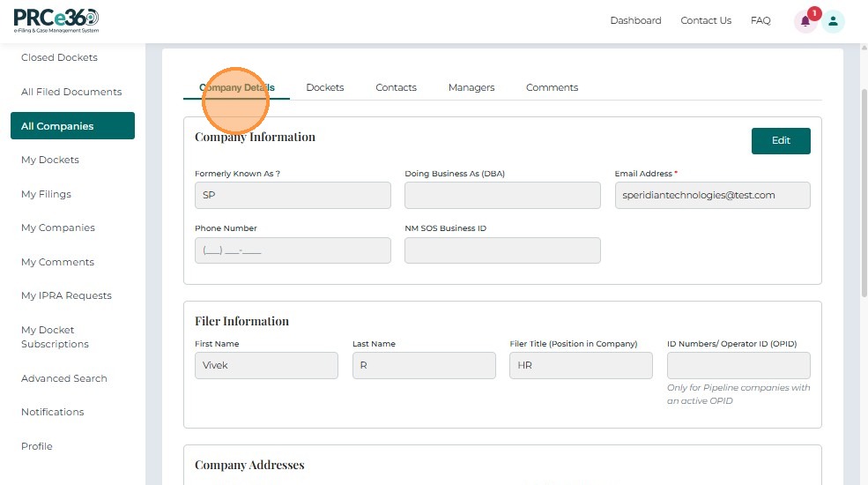
Task: Click the Email Address input field
Action: (x=712, y=195)
